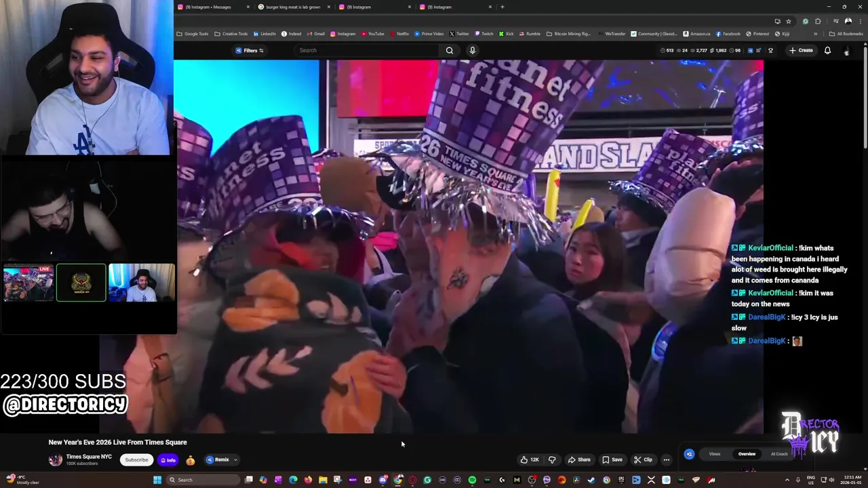Image resolution: width=868 pixels, height=488 pixels.
Task: Click the Grammarly extension icon
Action: tap(805, 21)
